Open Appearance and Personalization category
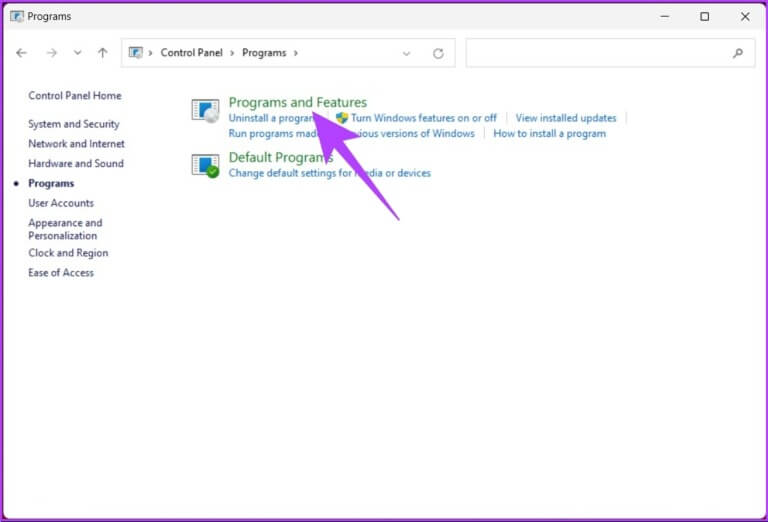Image resolution: width=768 pixels, height=522 pixels. 65,229
